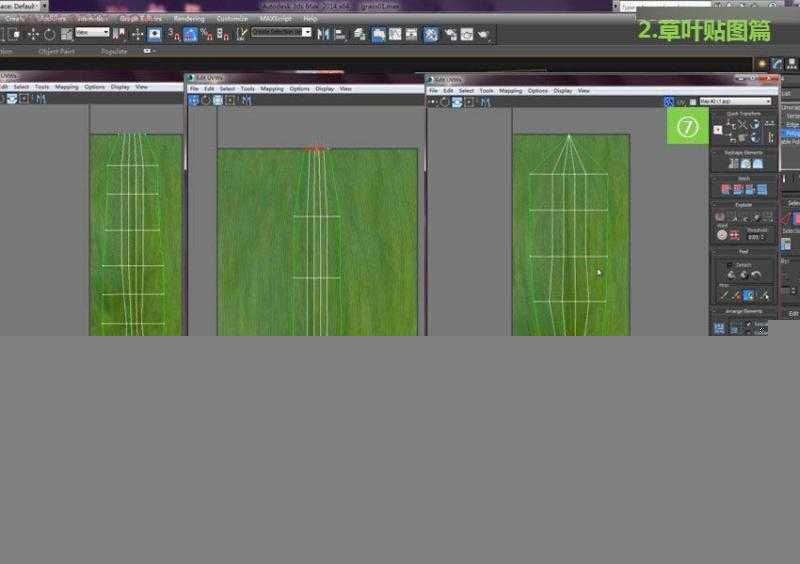Open the Curve Editor

(x=395, y=34)
